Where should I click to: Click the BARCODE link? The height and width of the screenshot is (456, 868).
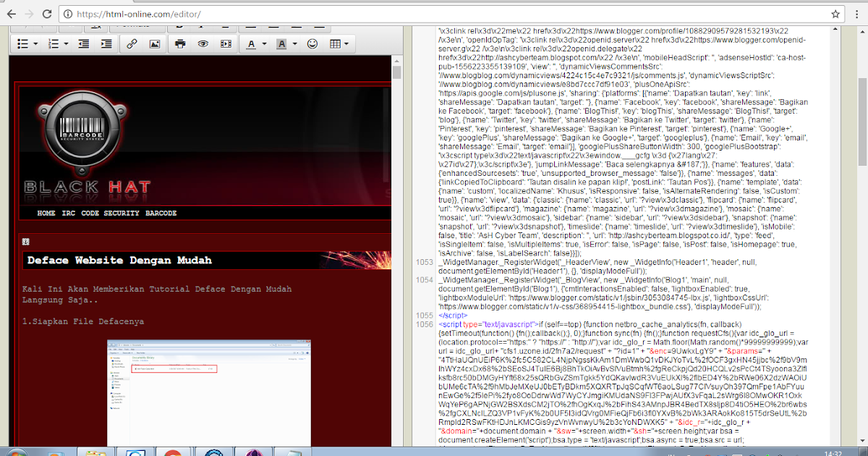(x=160, y=213)
